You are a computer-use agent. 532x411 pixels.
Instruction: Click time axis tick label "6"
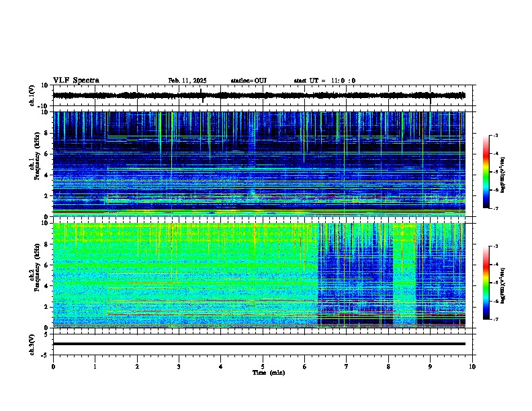[304, 367]
